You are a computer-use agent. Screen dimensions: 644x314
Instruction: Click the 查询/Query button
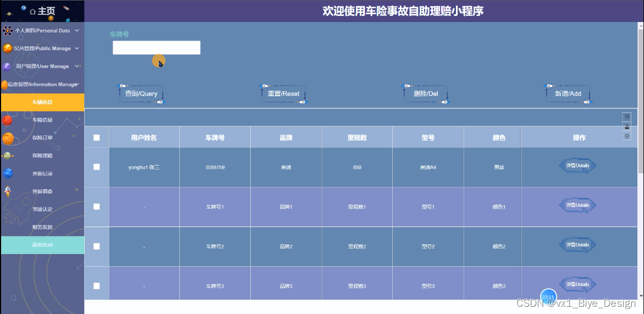[141, 93]
